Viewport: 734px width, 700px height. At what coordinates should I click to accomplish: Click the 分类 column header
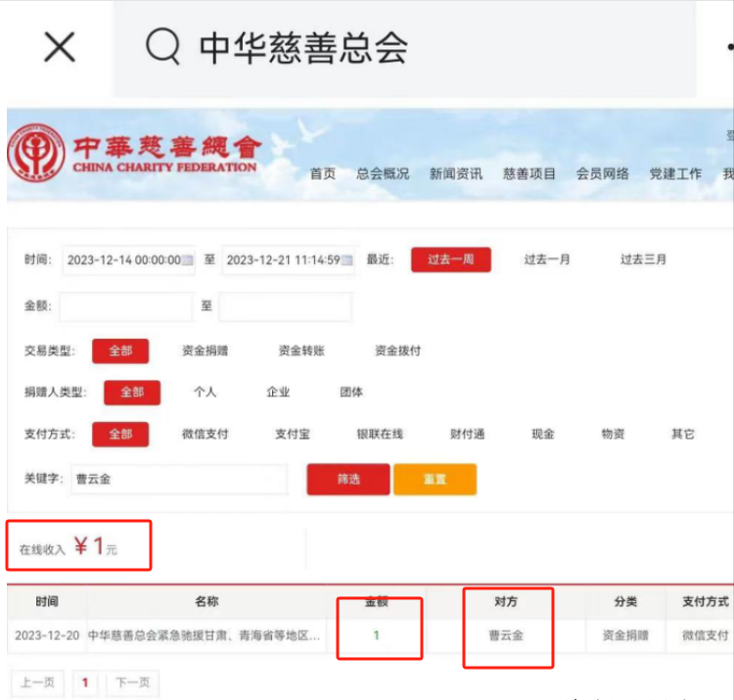(625, 601)
